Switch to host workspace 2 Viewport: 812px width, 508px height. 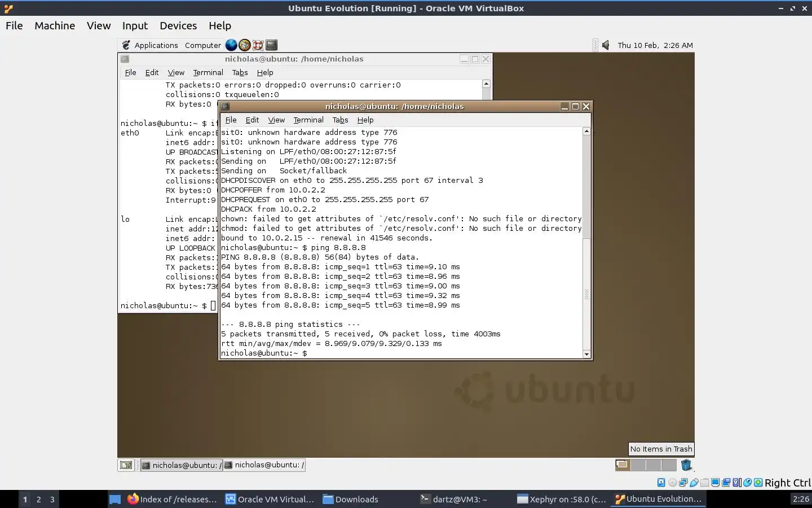coord(38,499)
